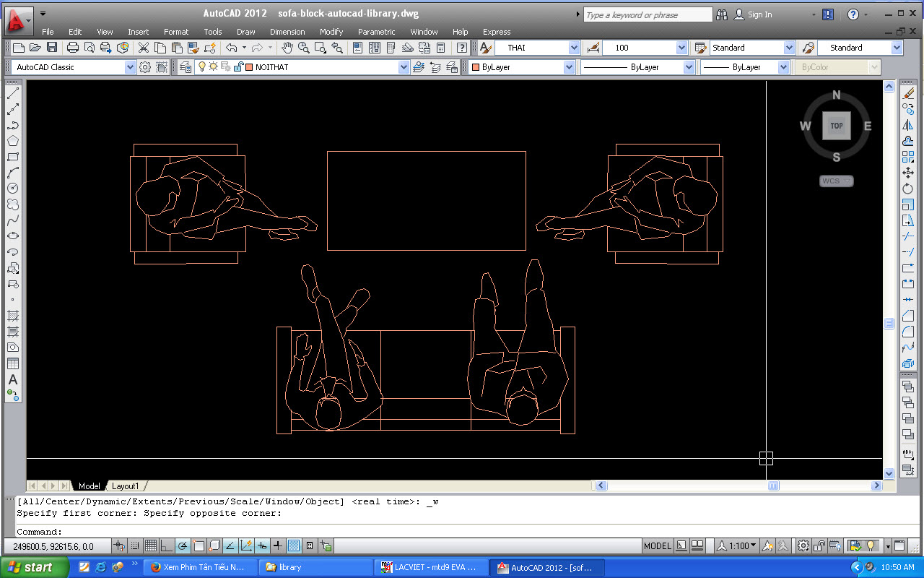Select the Multiline Text tool
The height and width of the screenshot is (578, 924).
pyautogui.click(x=13, y=379)
